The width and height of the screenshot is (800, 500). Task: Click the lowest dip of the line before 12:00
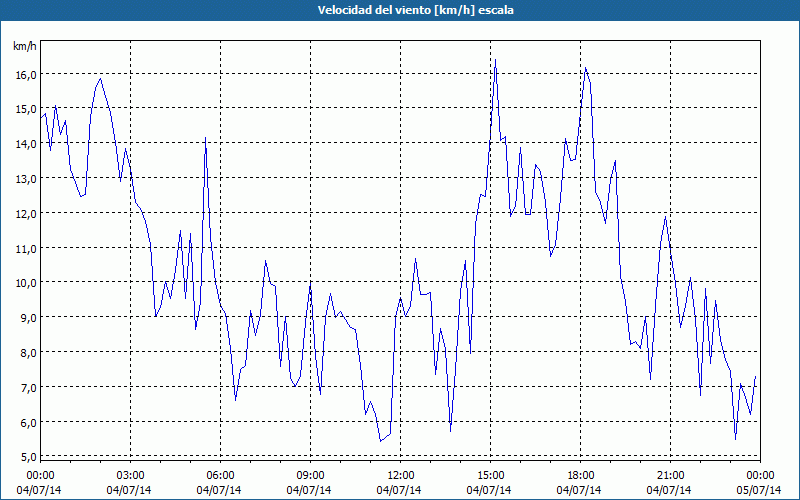tap(380, 441)
